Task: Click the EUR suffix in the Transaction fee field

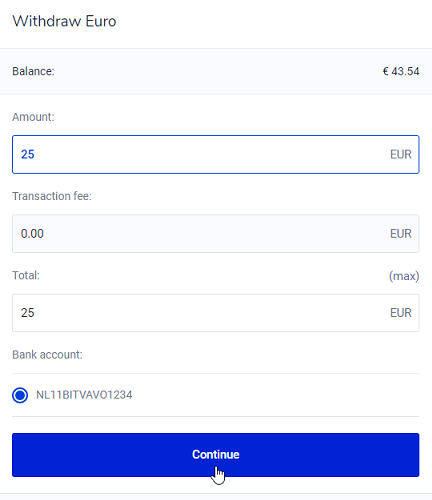Action: pos(401,234)
